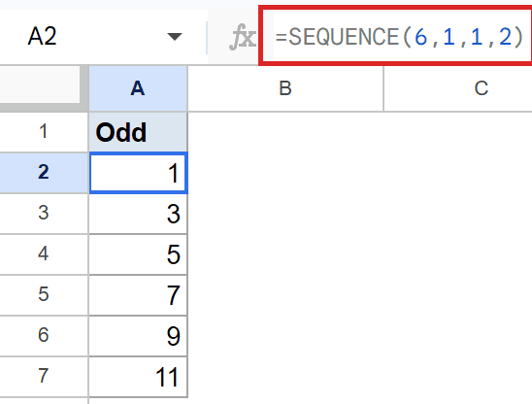Click the fx function icon

(243, 37)
